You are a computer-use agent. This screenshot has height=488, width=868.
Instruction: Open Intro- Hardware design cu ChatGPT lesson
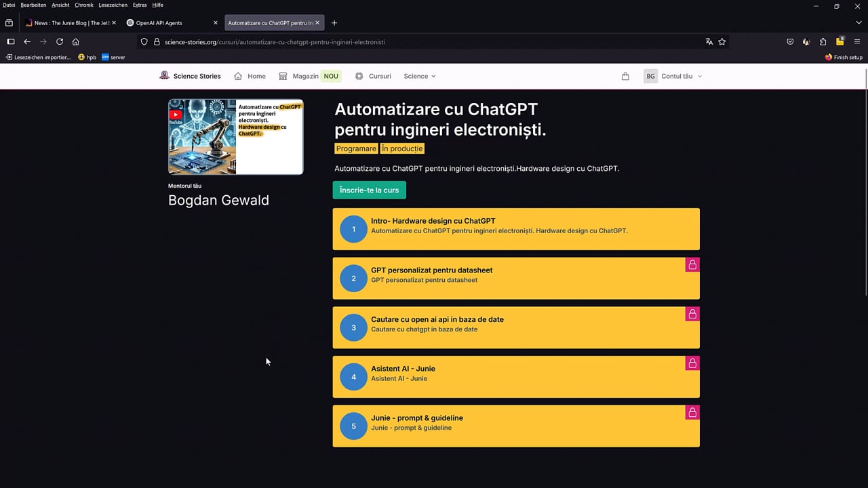pos(516,229)
